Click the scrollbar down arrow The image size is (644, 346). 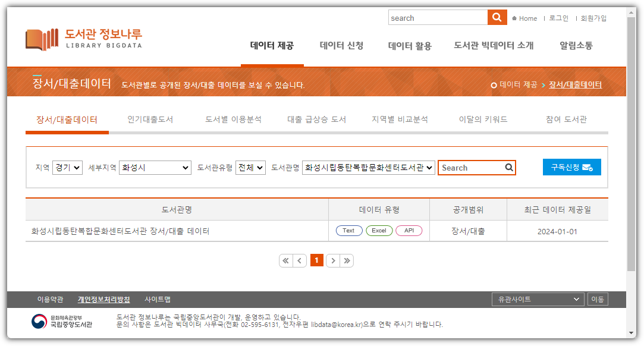pos(632,333)
